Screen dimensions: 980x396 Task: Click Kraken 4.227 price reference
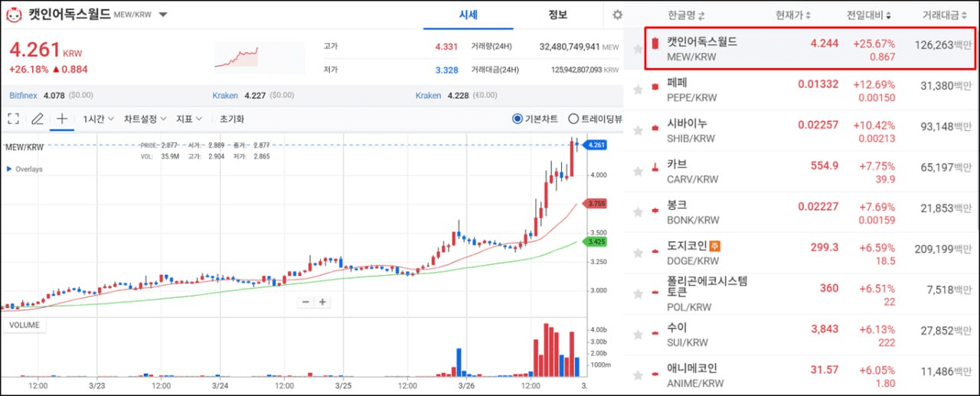[x=253, y=96]
